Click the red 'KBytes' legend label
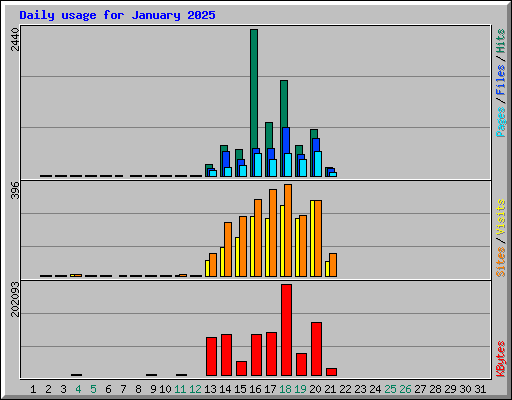 (x=500, y=359)
